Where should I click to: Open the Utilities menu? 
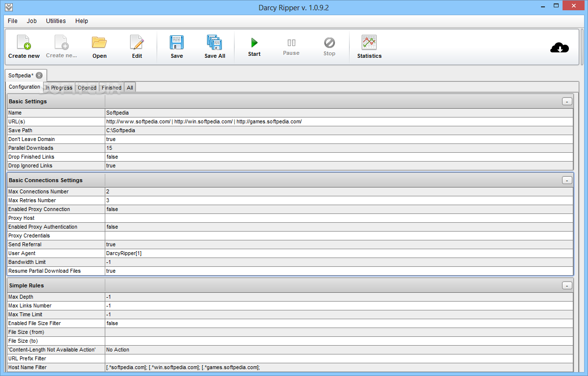click(56, 21)
